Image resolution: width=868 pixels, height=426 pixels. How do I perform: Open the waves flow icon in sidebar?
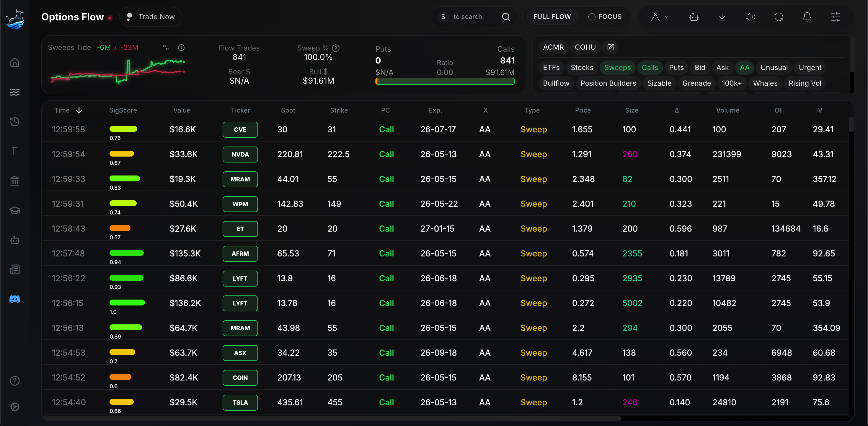click(14, 92)
